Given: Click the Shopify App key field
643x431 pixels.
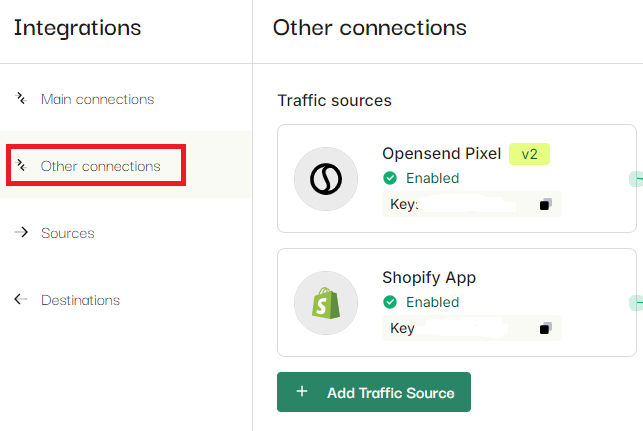Looking at the screenshot, I should 472,328.
